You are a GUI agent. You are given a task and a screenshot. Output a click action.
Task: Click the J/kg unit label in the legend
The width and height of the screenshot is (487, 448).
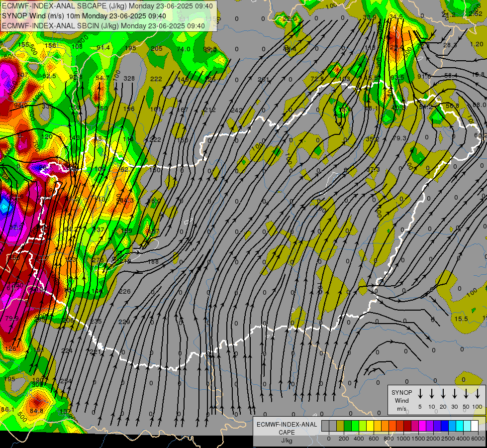pos(287,441)
